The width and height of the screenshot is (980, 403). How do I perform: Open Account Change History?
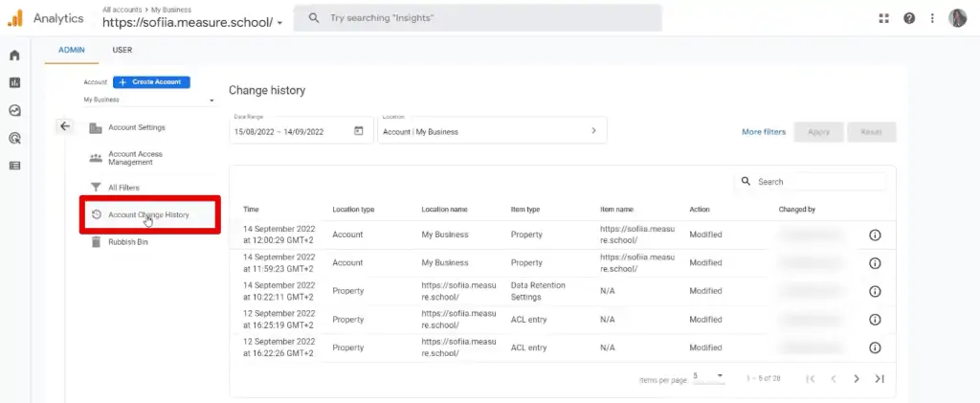point(148,215)
